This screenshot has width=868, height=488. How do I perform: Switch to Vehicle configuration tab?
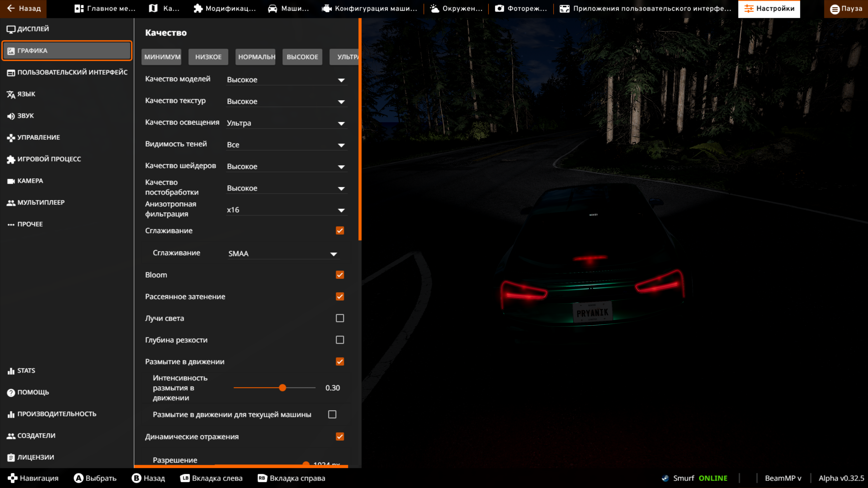370,8
